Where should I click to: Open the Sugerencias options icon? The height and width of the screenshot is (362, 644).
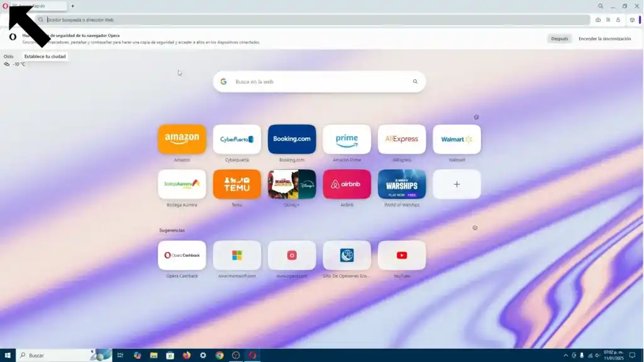click(475, 228)
